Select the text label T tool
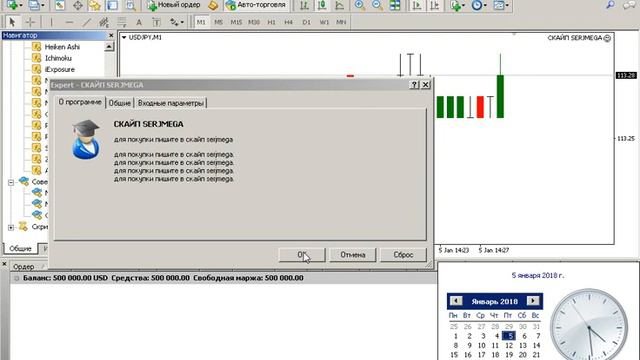This screenshot has width=640, height=360. [156, 22]
